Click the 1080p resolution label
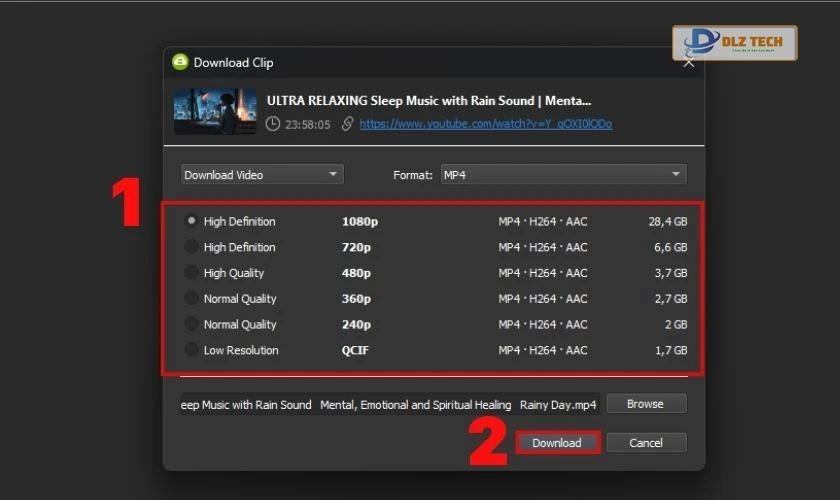 pyautogui.click(x=360, y=221)
